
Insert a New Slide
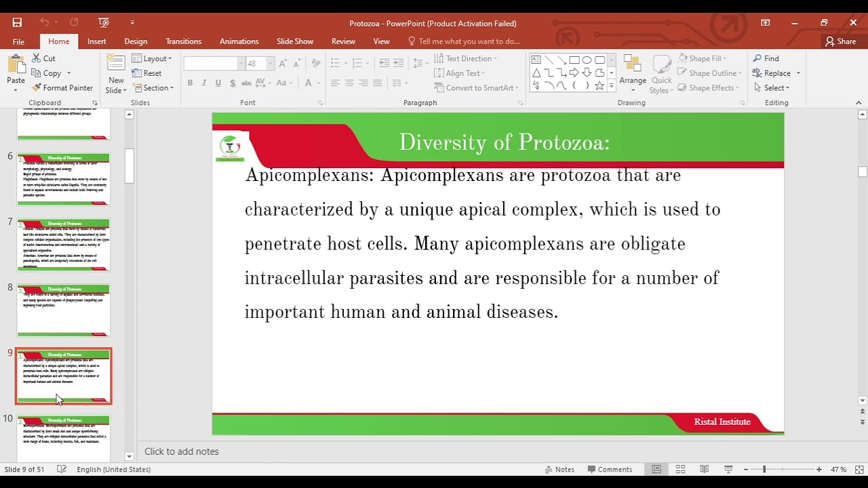click(116, 75)
